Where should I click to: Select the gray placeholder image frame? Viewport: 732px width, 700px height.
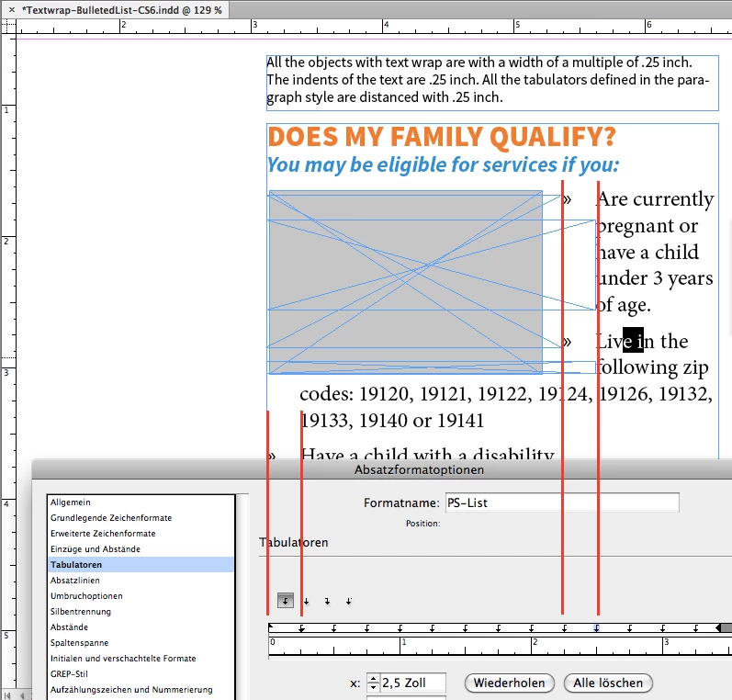point(405,282)
